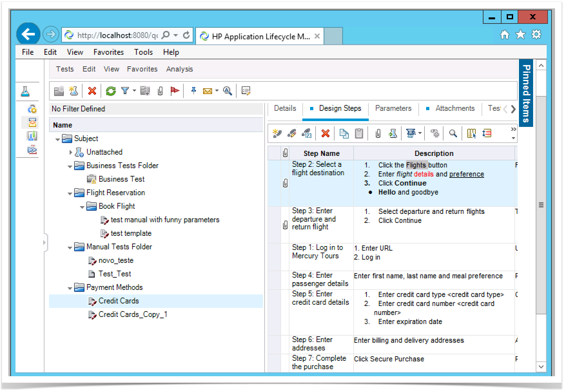566x392 pixels.
Task: Click the Generate Script icon
Action: (411, 133)
